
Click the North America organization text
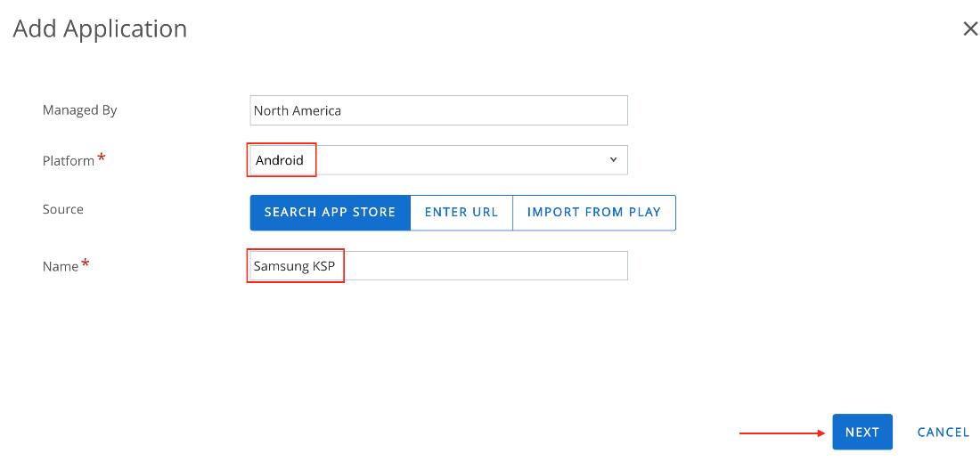pyautogui.click(x=298, y=110)
